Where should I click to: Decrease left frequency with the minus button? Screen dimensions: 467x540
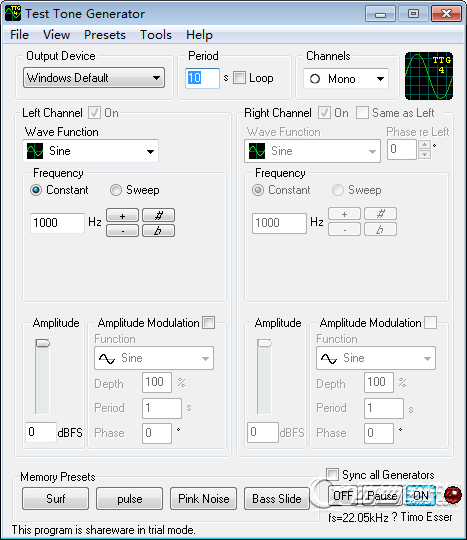[x=122, y=230]
